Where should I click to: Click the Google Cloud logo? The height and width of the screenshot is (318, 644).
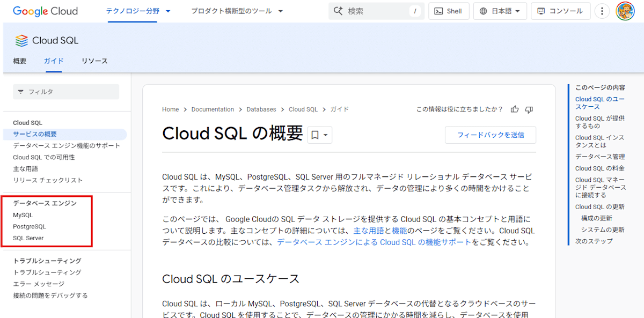coord(45,11)
